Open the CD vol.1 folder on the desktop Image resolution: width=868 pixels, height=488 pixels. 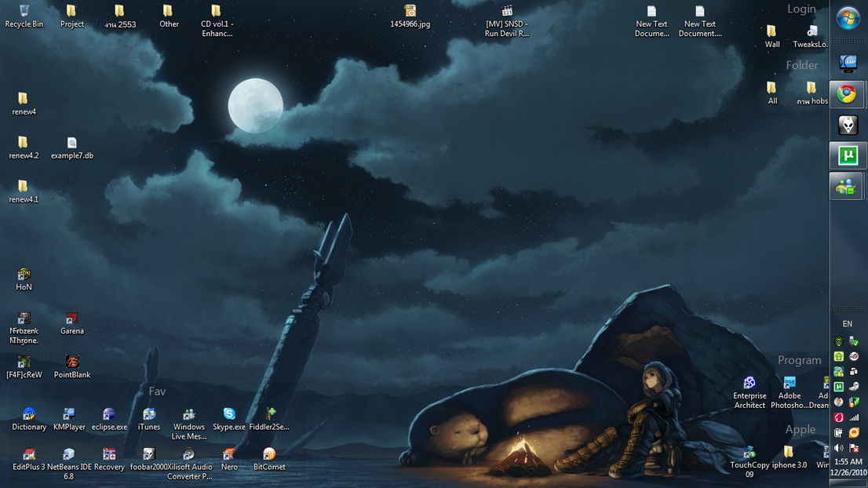(217, 20)
